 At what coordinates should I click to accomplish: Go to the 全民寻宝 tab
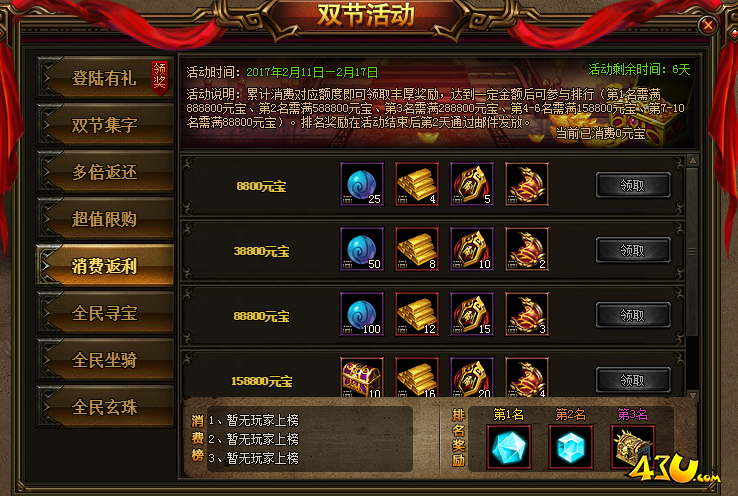pos(104,313)
